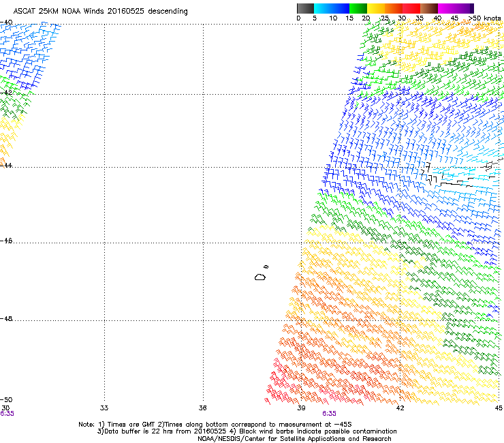Select the '-46' latitude axis label
This screenshot has height=443, width=504.
click(6, 241)
